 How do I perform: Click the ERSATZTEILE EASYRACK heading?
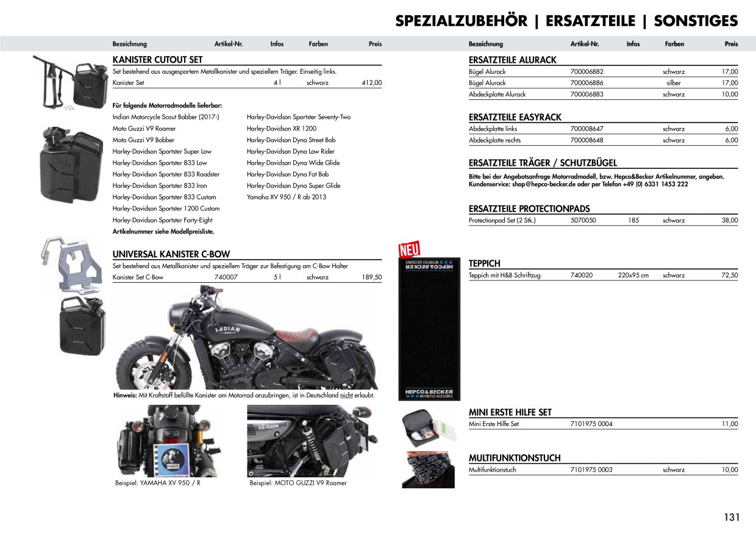pos(515,117)
